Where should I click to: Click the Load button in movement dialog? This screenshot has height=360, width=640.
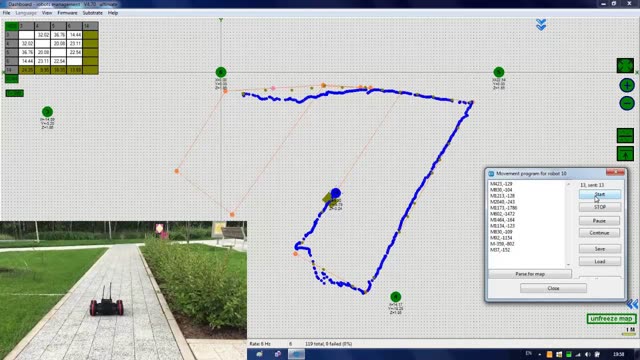click(600, 261)
